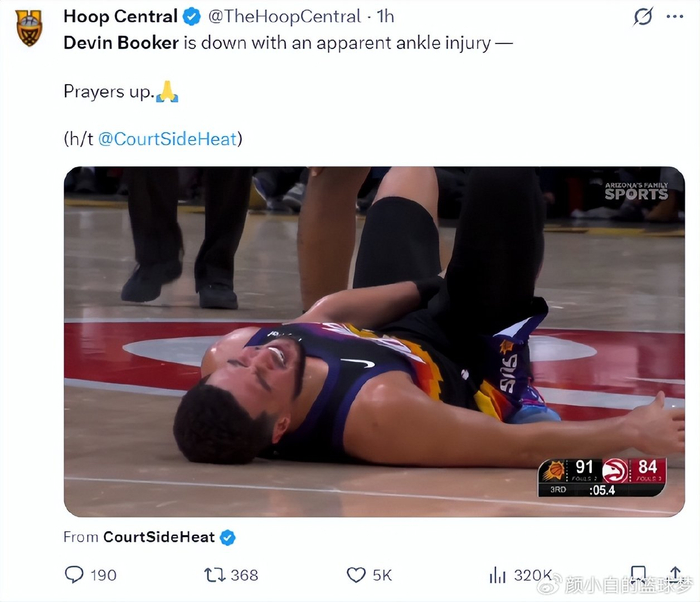The image size is (700, 602).
Task: Open the Grok explain icon
Action: (x=644, y=17)
